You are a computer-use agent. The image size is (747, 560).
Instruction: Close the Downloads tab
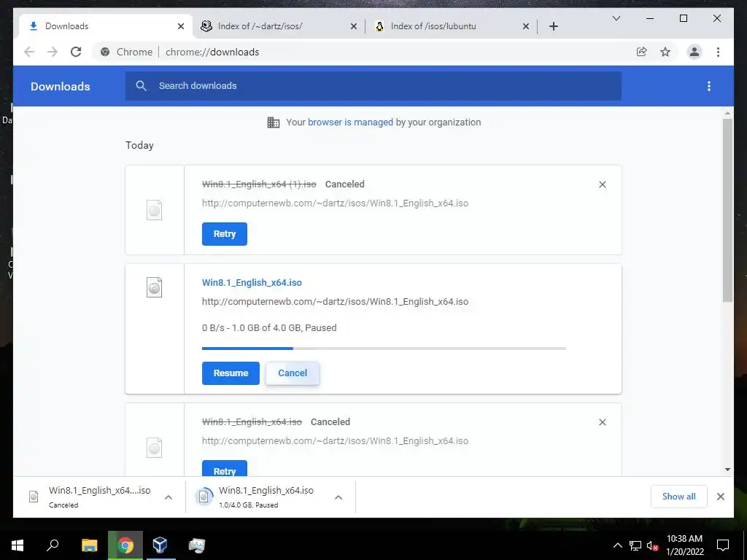[181, 26]
